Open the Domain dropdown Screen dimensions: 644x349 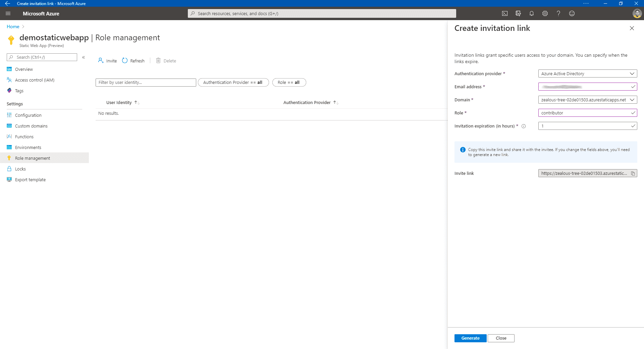pos(588,100)
